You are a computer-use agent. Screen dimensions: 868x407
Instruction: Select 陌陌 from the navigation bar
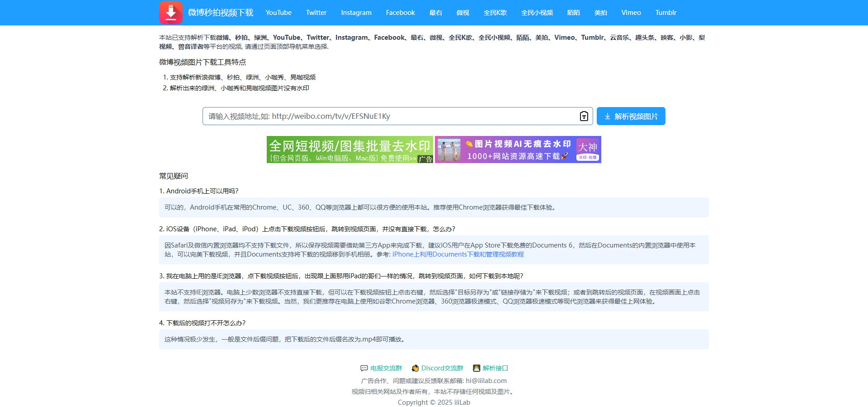[573, 12]
